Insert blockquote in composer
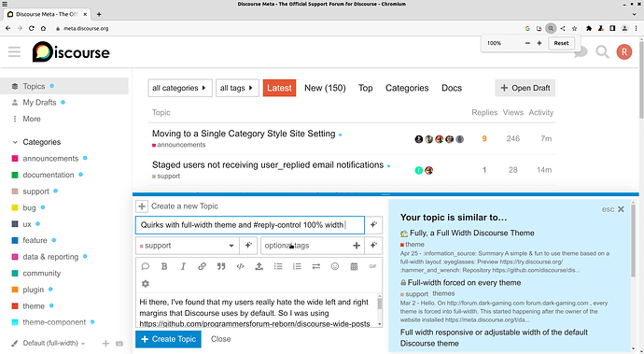Screen dimensions: 644x354 click(221, 266)
